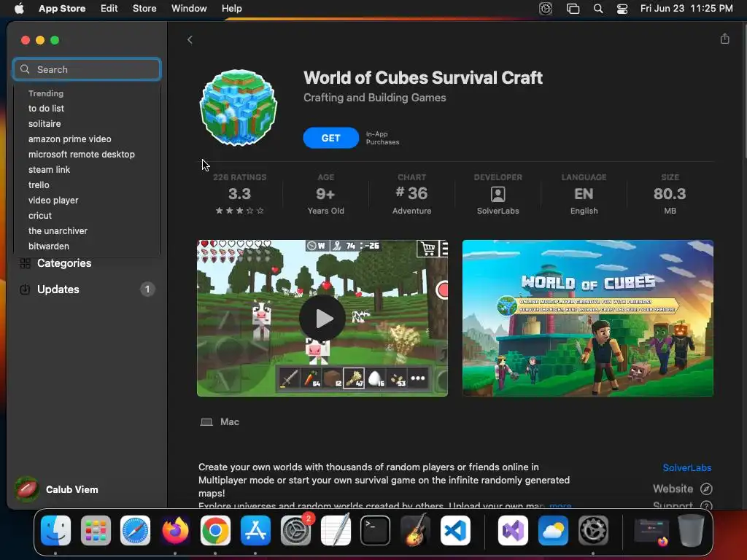
Task: Select trending search 'amazon prime video'
Action: tap(69, 139)
